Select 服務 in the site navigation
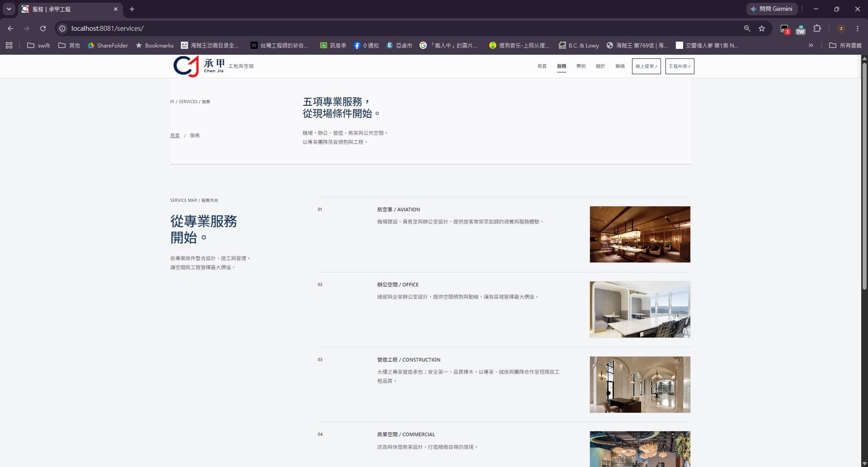Screen dimensions: 868x467 [561, 66]
